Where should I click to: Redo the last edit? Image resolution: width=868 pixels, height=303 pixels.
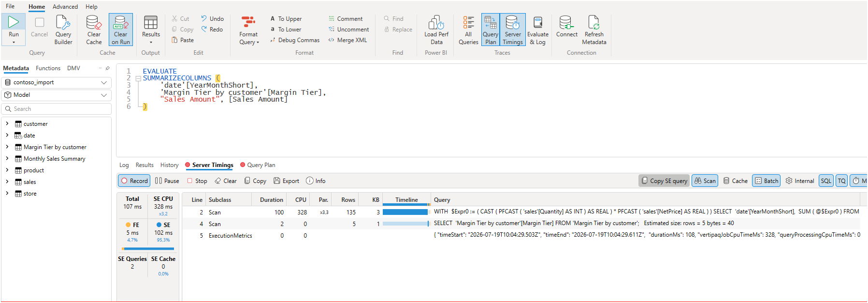pyautogui.click(x=212, y=30)
